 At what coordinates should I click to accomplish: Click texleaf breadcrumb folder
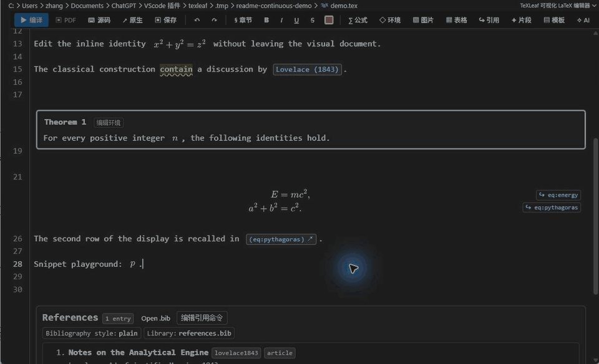click(198, 6)
